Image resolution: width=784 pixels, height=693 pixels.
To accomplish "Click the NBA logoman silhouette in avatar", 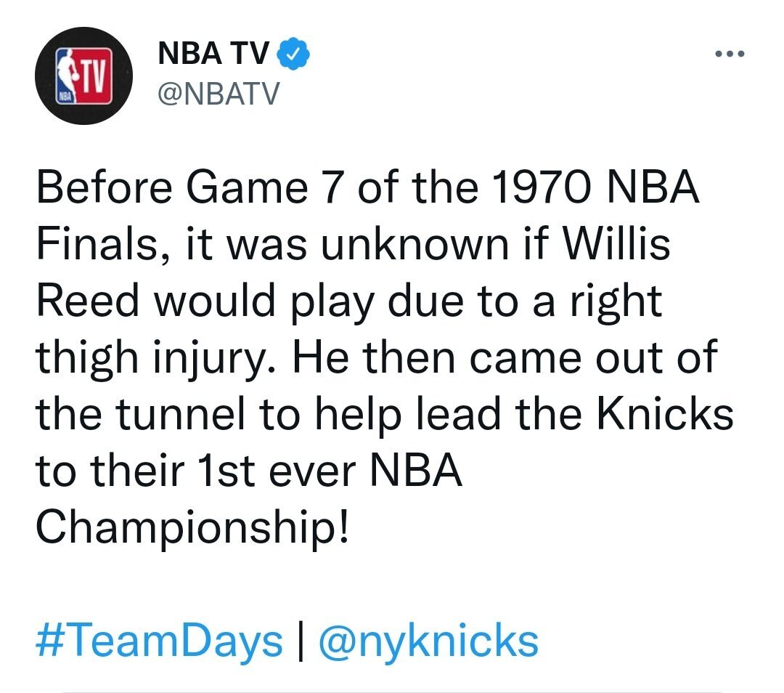I will click(x=67, y=76).
